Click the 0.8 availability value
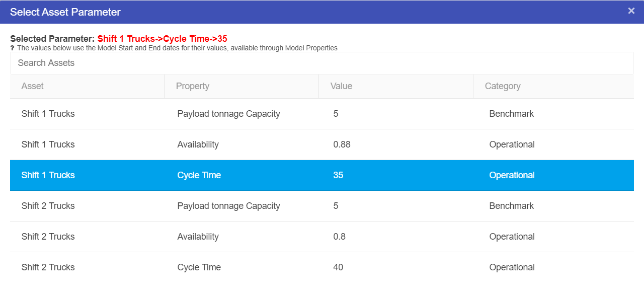 pyautogui.click(x=339, y=237)
